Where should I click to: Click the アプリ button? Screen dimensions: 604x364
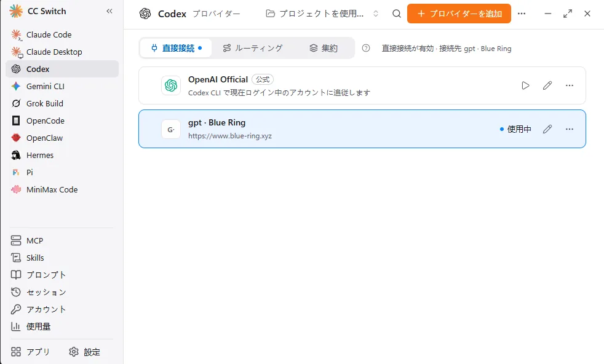point(30,352)
